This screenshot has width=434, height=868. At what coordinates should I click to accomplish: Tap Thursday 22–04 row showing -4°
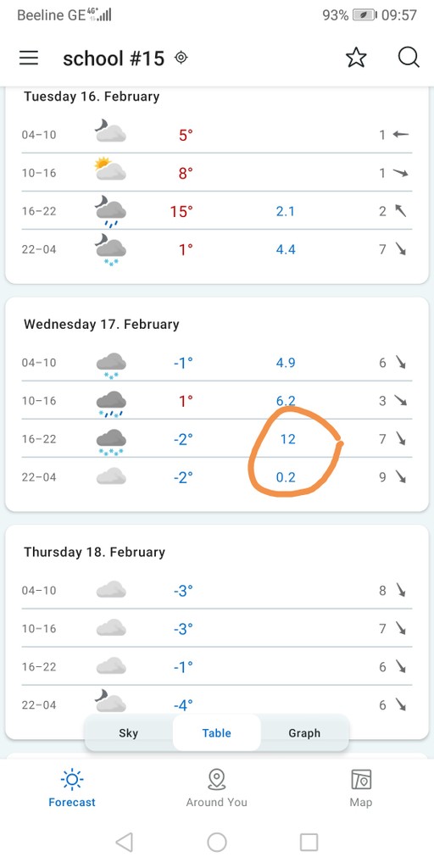coord(217,704)
